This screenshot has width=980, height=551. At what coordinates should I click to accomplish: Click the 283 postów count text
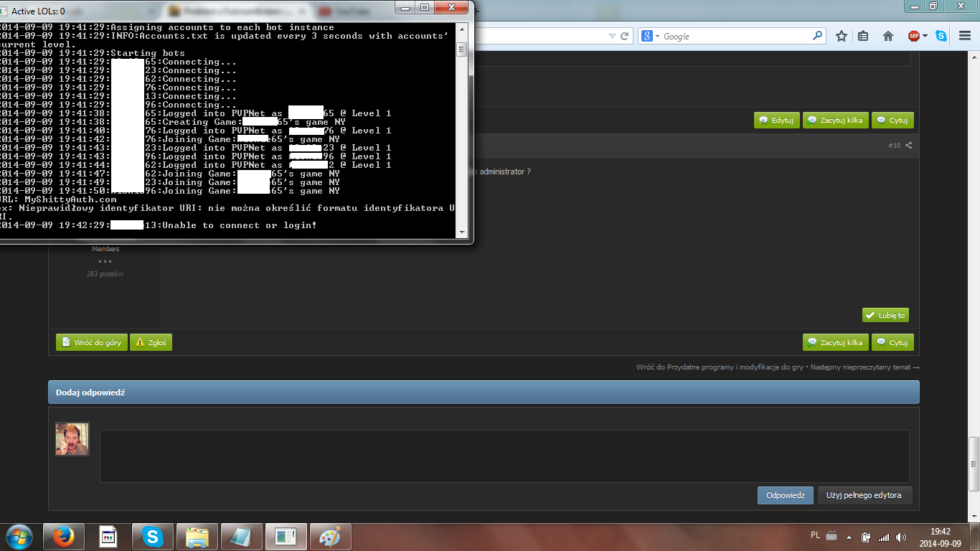click(x=105, y=274)
